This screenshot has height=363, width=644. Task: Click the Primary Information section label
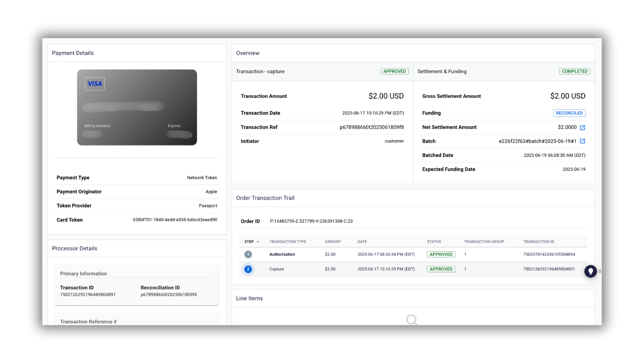(83, 274)
